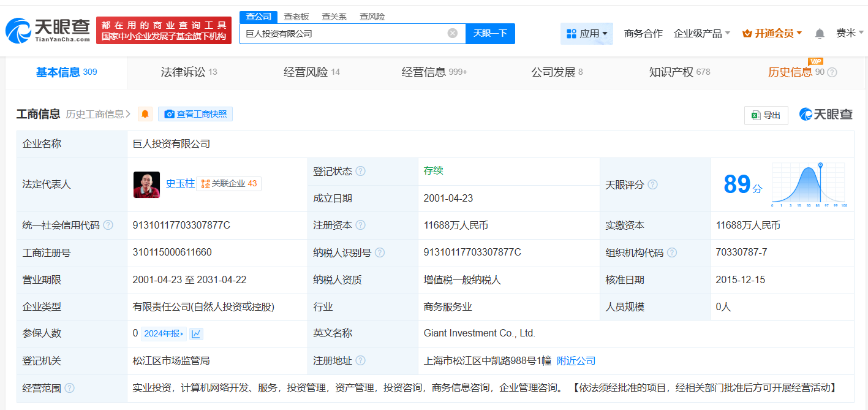Click help icon next to 天眼评分
This screenshot has width=868, height=410.
pos(653,184)
